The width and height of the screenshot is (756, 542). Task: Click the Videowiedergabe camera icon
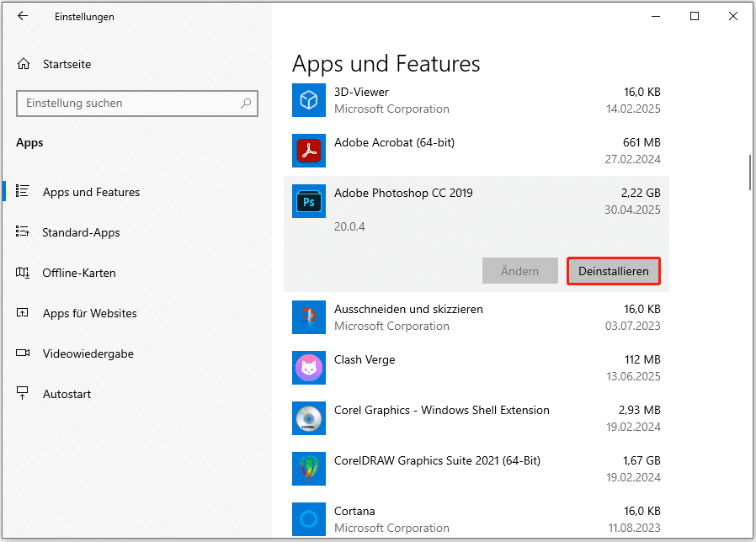pyautogui.click(x=22, y=353)
